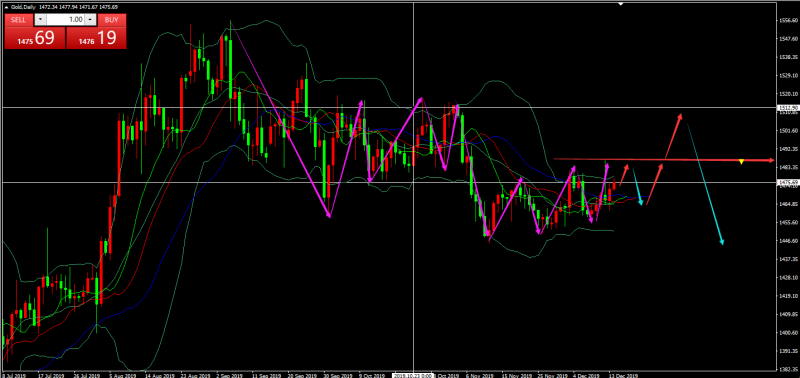Sell at the 1475.69 bid price tile
Screen dimensions: 800x378
pos(35,38)
